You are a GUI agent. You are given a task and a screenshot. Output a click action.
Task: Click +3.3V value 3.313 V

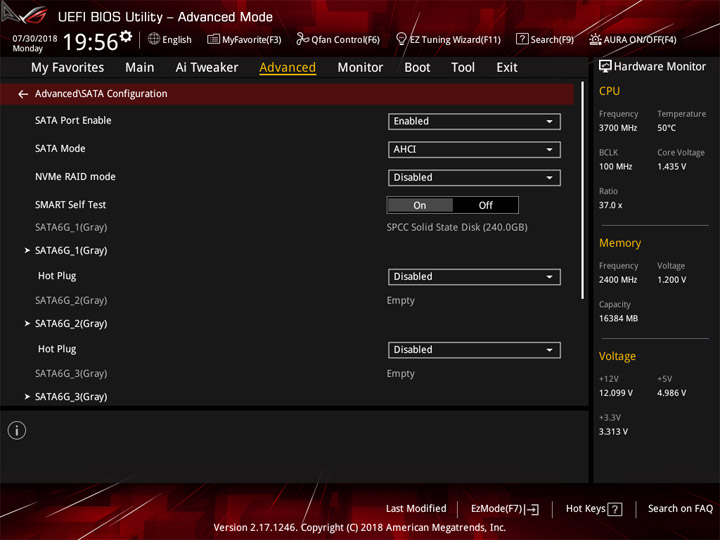click(x=613, y=431)
